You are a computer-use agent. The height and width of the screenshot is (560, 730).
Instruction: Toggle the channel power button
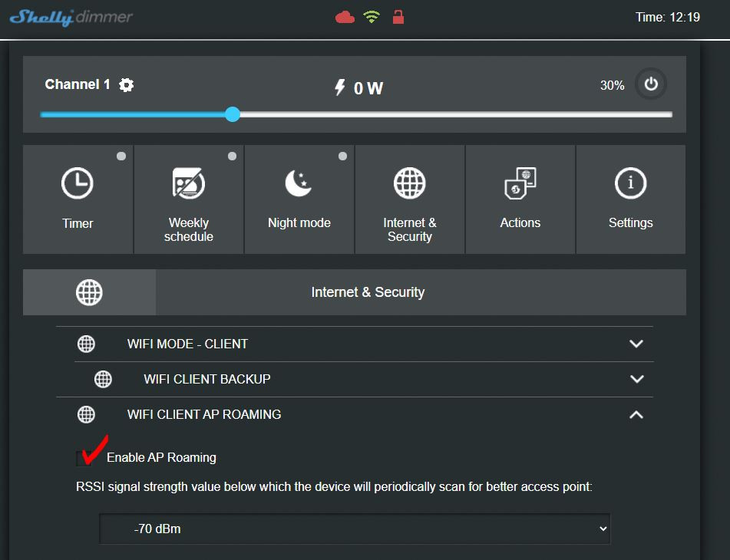(x=651, y=84)
